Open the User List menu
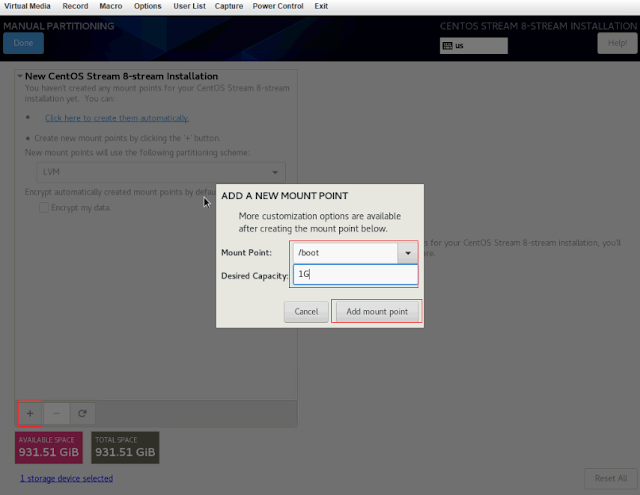Screen dimensions: 640x495 pos(189,6)
